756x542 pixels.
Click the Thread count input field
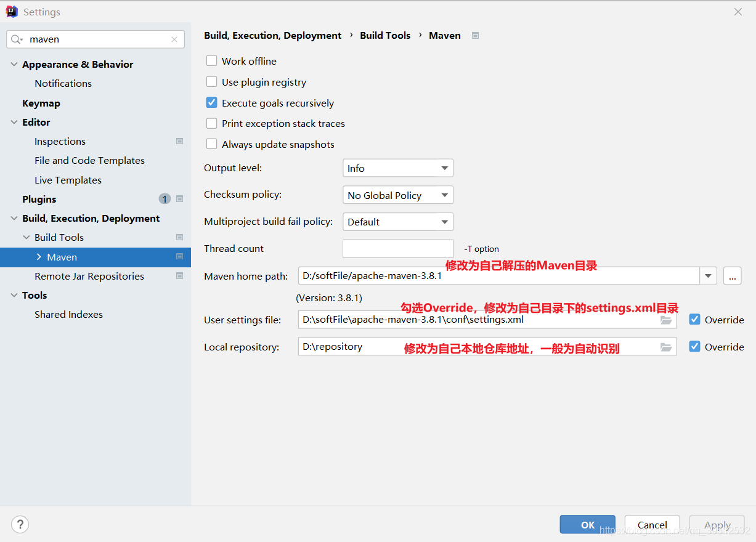[x=397, y=249]
